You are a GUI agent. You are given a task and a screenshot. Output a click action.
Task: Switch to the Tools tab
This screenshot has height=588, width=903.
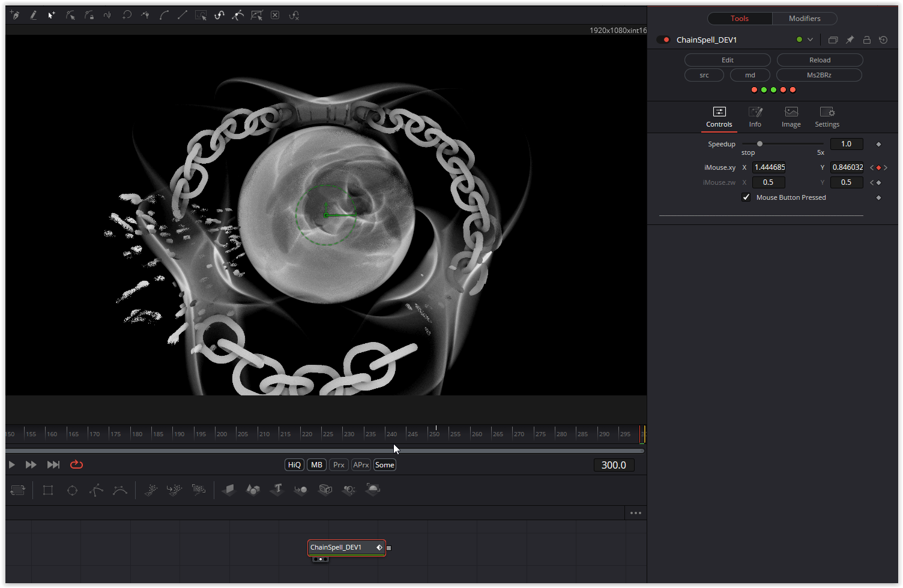[x=740, y=19]
